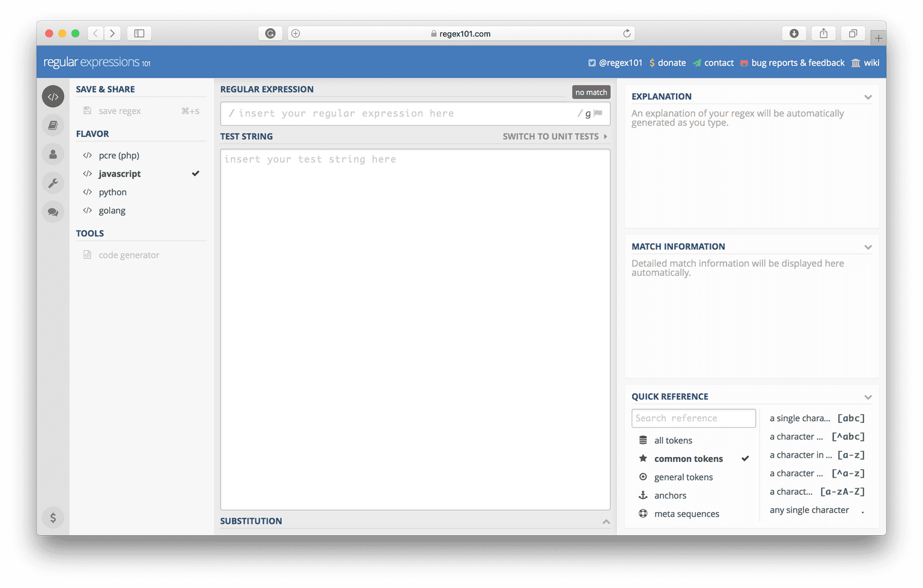The height and width of the screenshot is (588, 923).
Task: Open the account sidebar icon
Action: pyautogui.click(x=53, y=154)
